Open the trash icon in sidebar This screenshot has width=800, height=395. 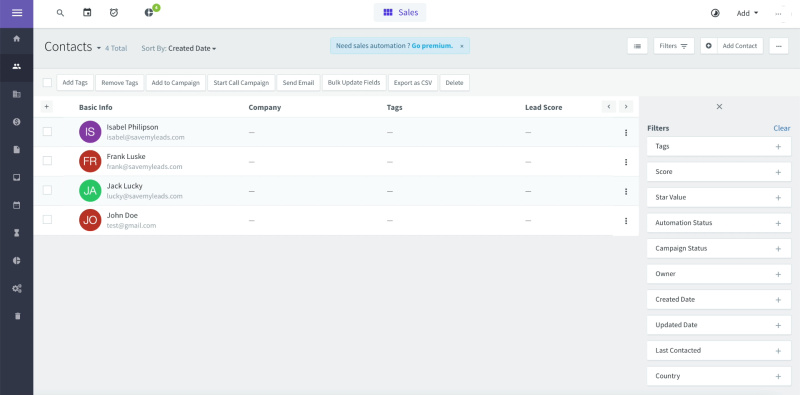pos(17,316)
